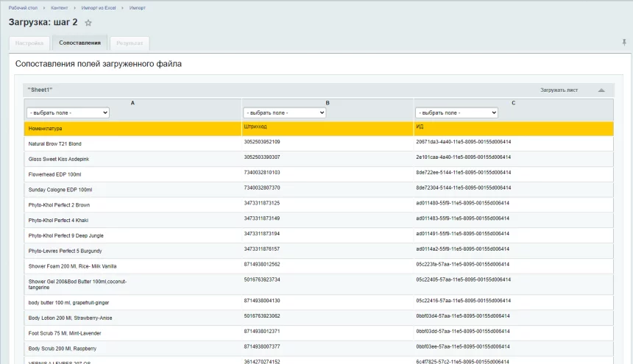Click the Импорт breadcrumb link

point(137,7)
